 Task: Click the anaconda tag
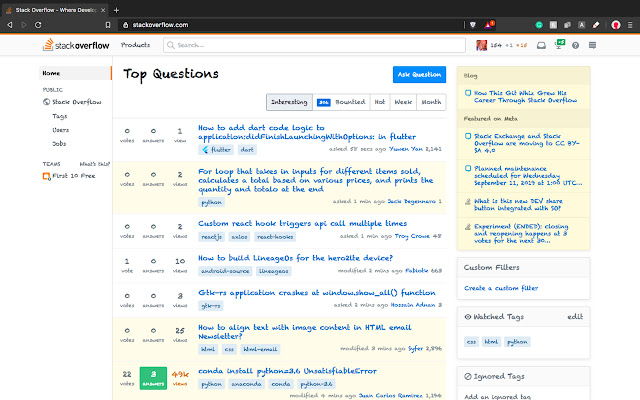pos(247,384)
